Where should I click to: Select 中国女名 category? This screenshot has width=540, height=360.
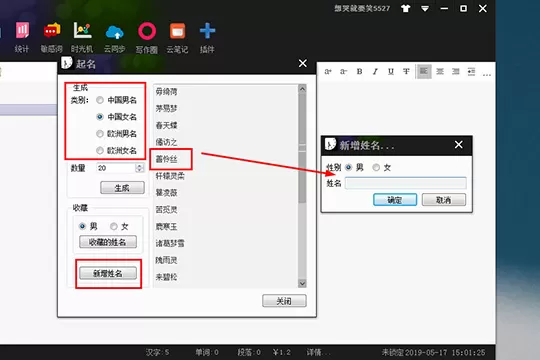point(117,117)
